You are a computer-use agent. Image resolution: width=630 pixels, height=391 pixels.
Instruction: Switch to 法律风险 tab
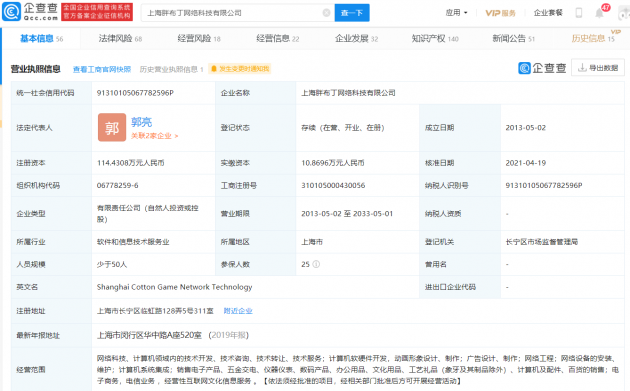[x=120, y=39]
